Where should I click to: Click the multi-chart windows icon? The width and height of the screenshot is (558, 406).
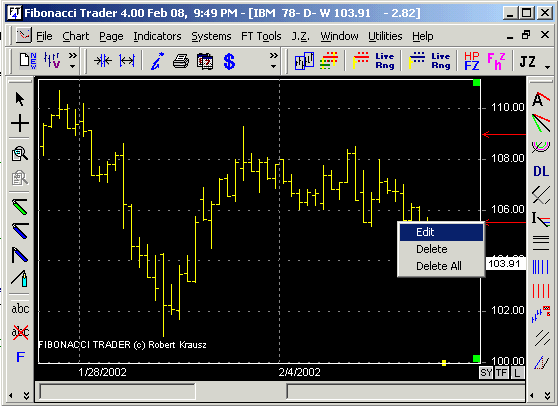(x=304, y=61)
